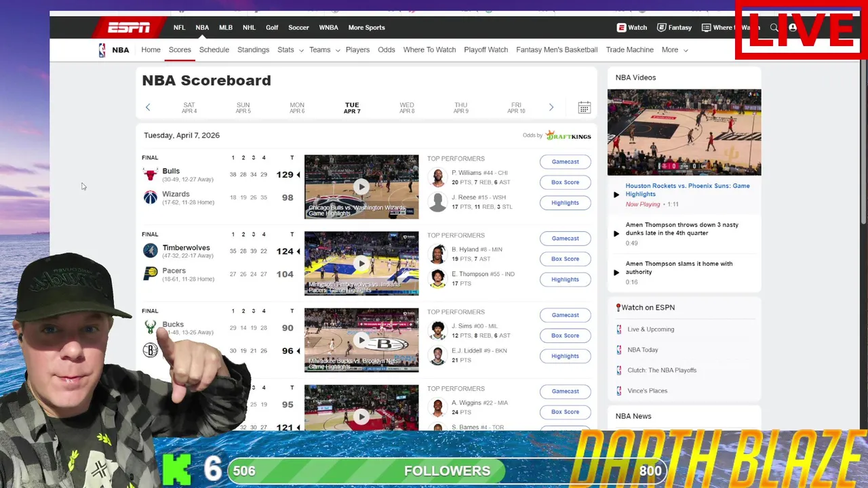This screenshot has height=488, width=868.
Task: Select date Wed Apr 8
Action: point(406,108)
